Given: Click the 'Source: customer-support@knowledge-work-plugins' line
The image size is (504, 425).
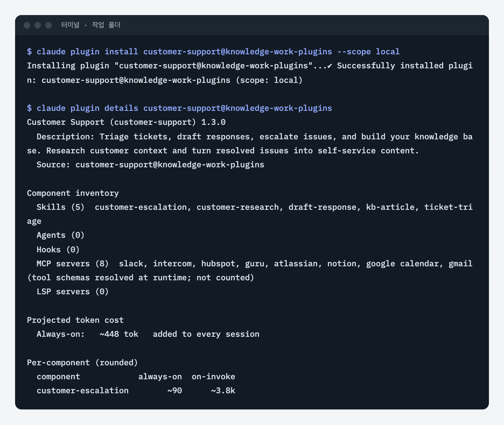Looking at the screenshot, I should tap(150, 165).
